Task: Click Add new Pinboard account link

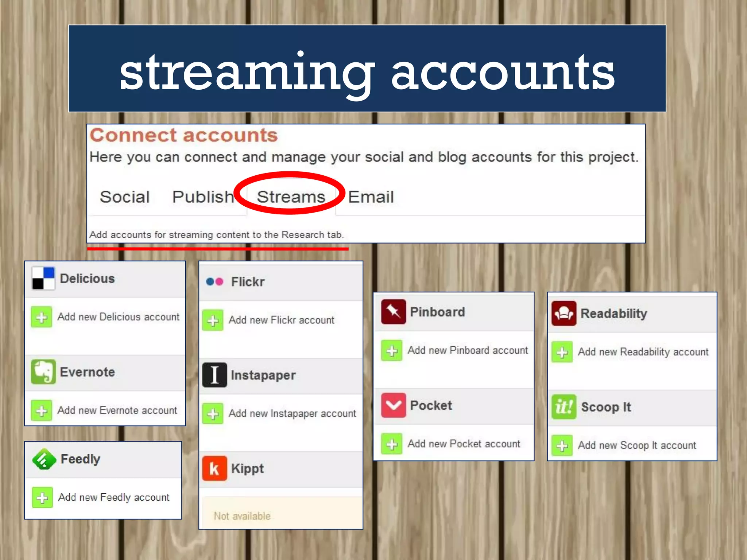Action: click(468, 350)
